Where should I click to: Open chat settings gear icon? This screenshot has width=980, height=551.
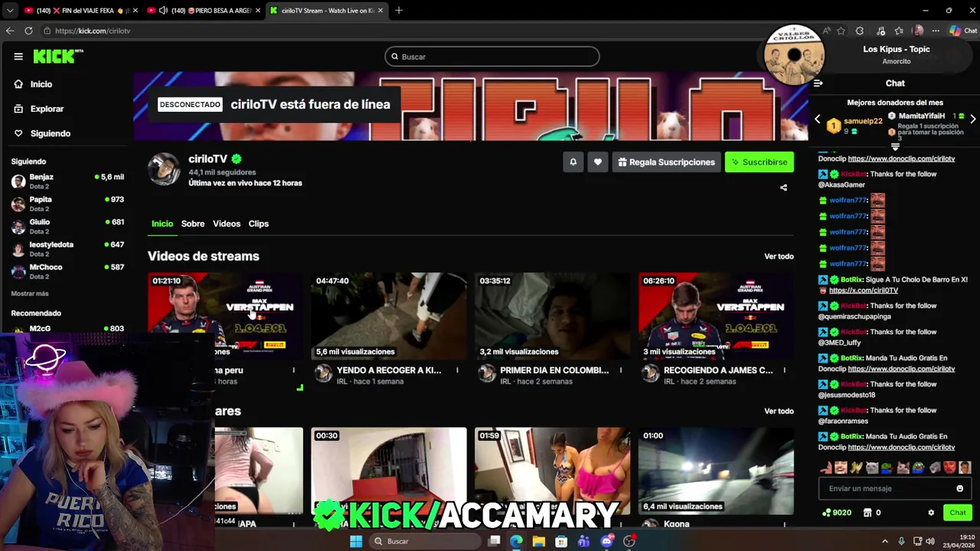931,513
